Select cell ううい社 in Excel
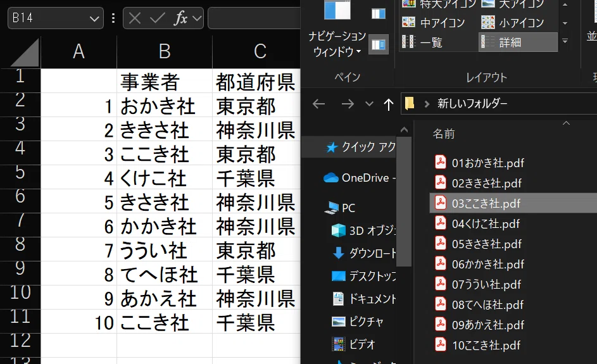Screen dimensions: 597x364 165,249
